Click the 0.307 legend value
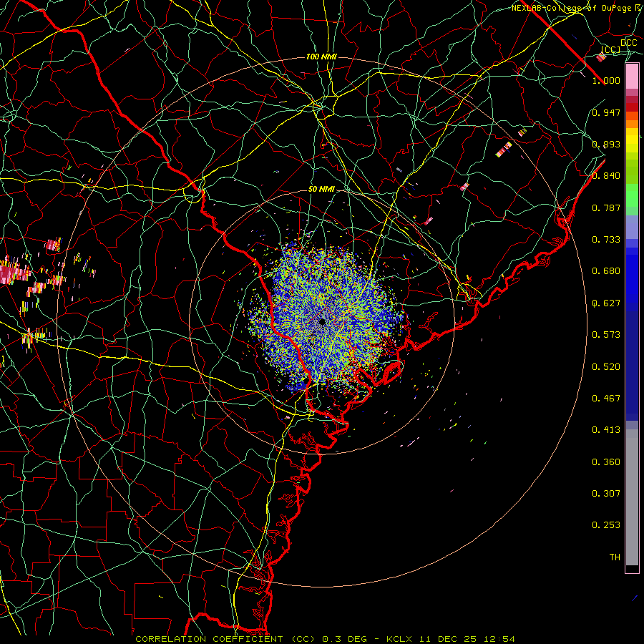 click(606, 493)
